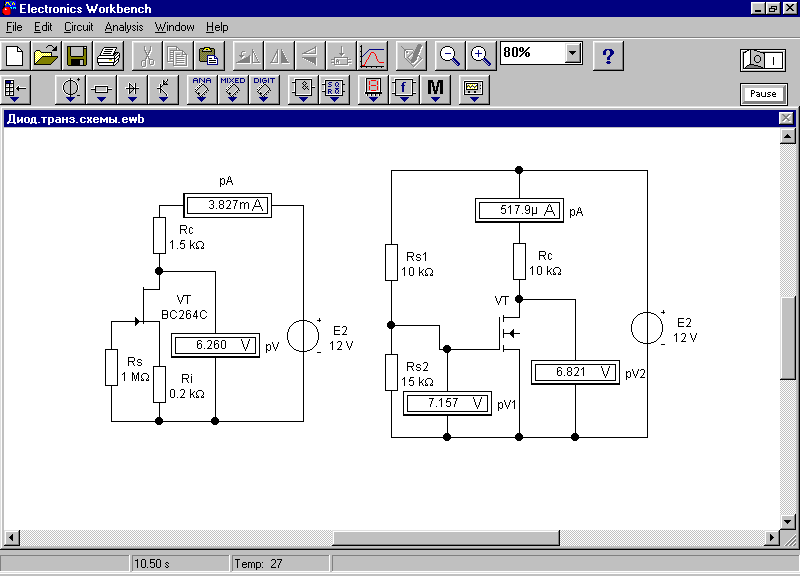Paste from clipboard toolbar icon
The image size is (800, 576).
pyautogui.click(x=209, y=56)
